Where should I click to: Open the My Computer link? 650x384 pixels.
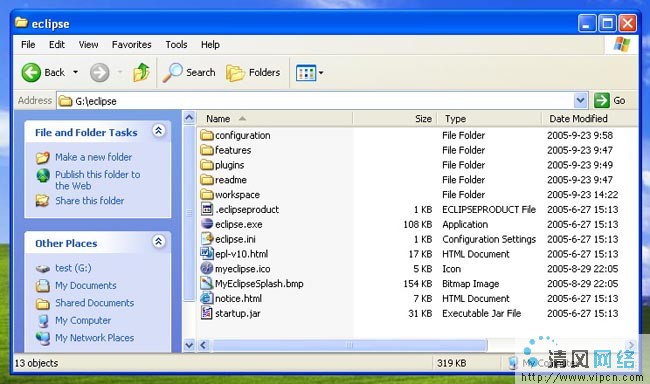(x=83, y=321)
